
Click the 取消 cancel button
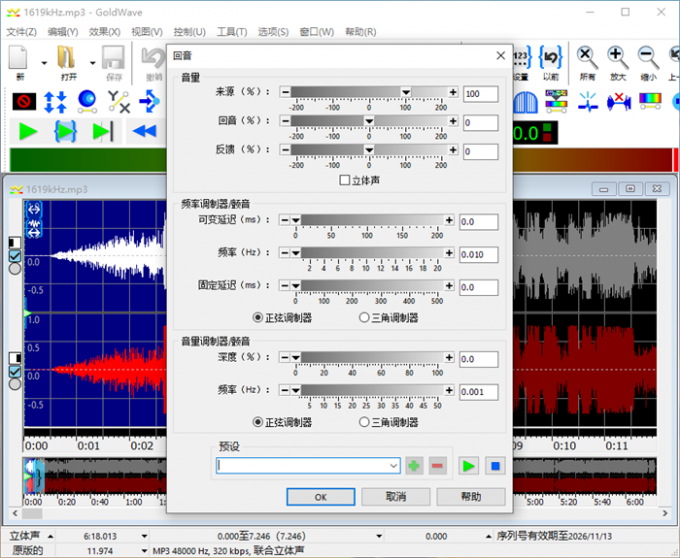coord(396,497)
